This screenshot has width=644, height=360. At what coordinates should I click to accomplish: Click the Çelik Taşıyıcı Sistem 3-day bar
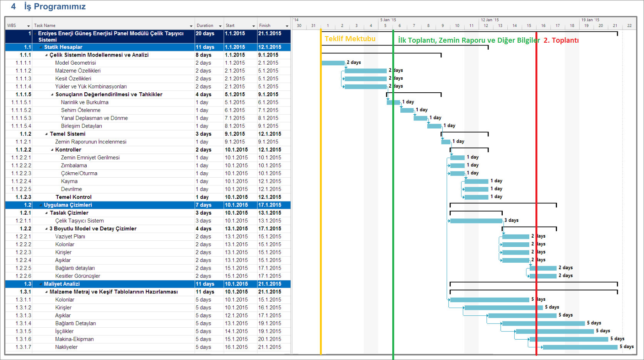476,221
